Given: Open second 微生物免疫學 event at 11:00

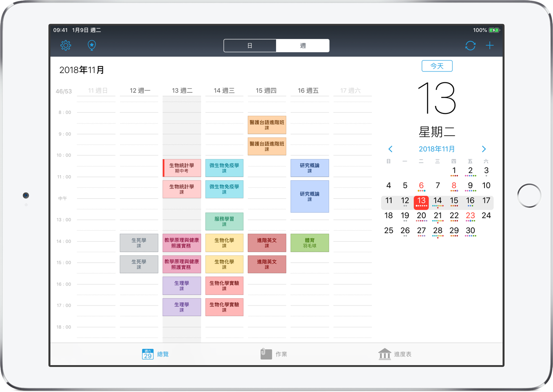Looking at the screenshot, I should (x=224, y=189).
